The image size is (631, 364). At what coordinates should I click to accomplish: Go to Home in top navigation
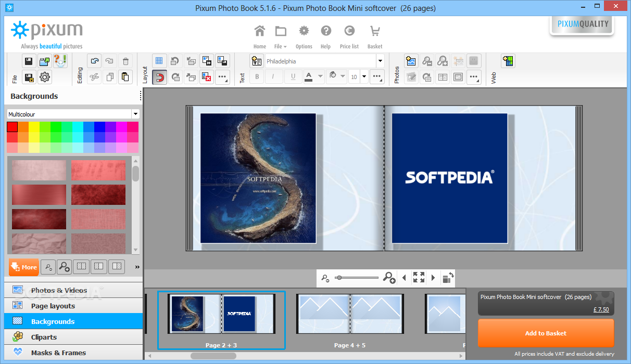click(x=260, y=36)
